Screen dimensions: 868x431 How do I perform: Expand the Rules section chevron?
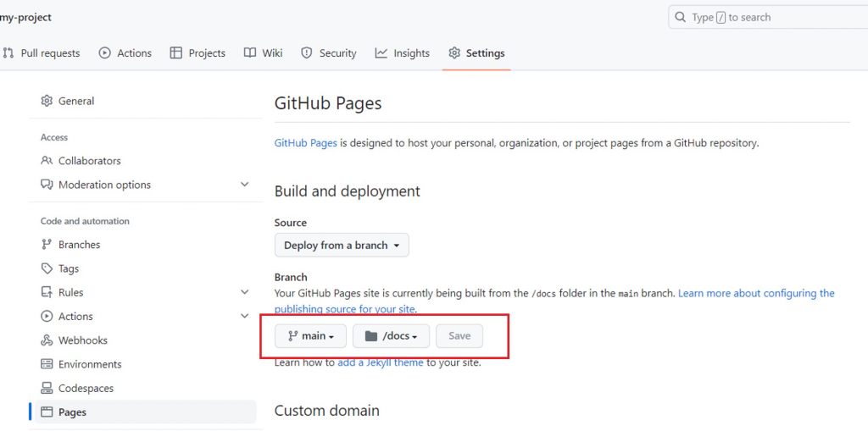245,291
